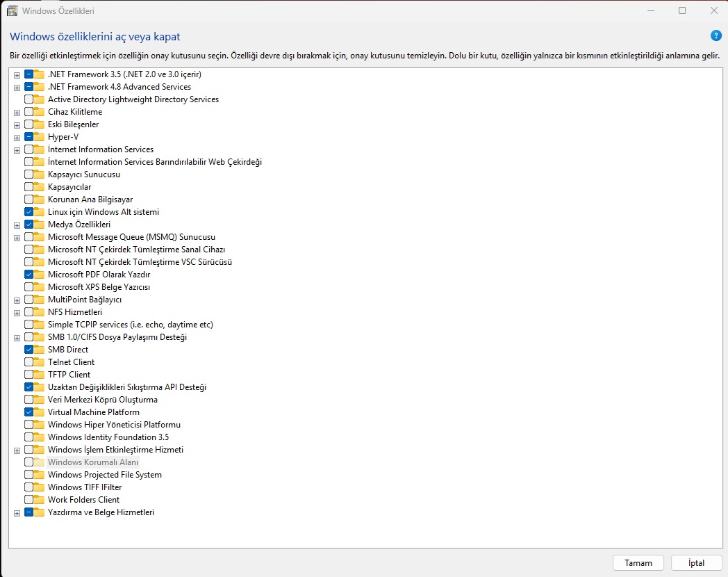Select Veri Merkezi Köprü Oluşturma text
This screenshot has height=577, width=728.
click(x=103, y=400)
